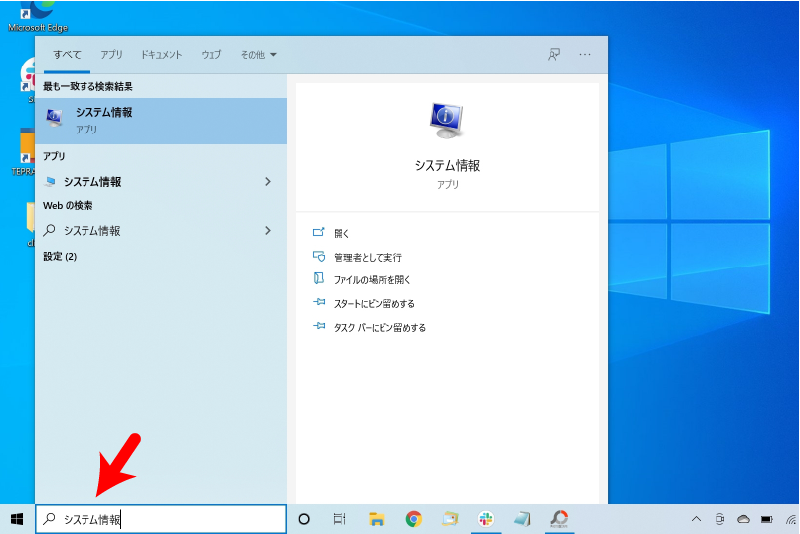
Task: Click the Windows Start button
Action: click(17, 519)
